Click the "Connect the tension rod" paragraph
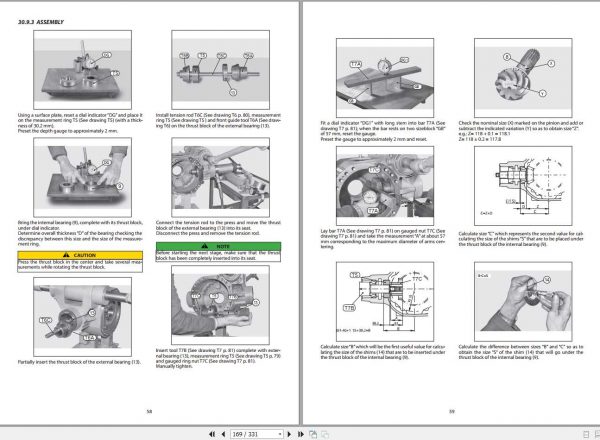 pyautogui.click(x=218, y=228)
